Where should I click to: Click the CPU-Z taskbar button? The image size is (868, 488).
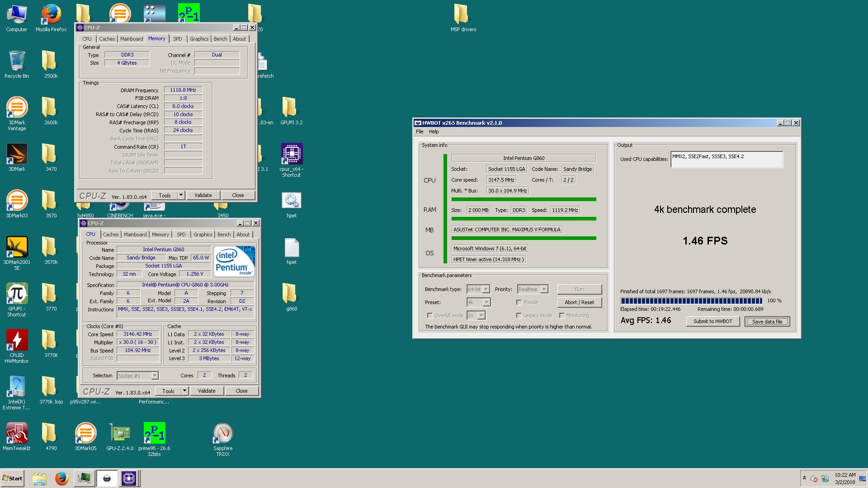[128, 479]
